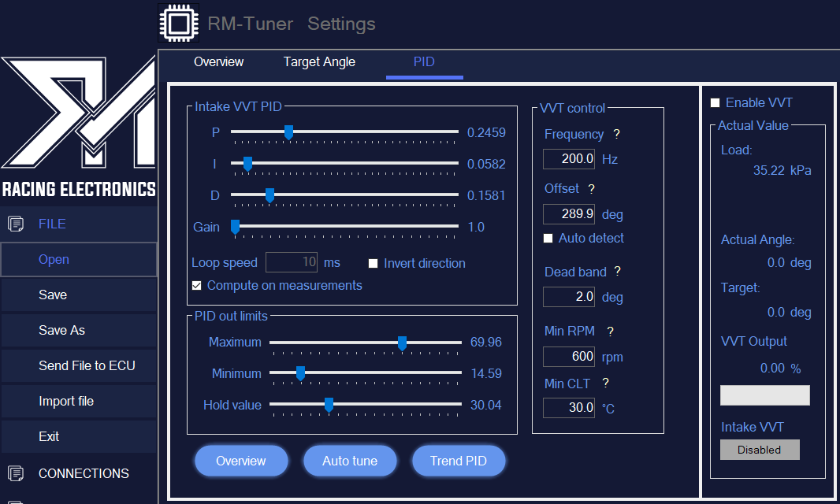Click the Auto tune button
840x504 pixels.
(350, 461)
